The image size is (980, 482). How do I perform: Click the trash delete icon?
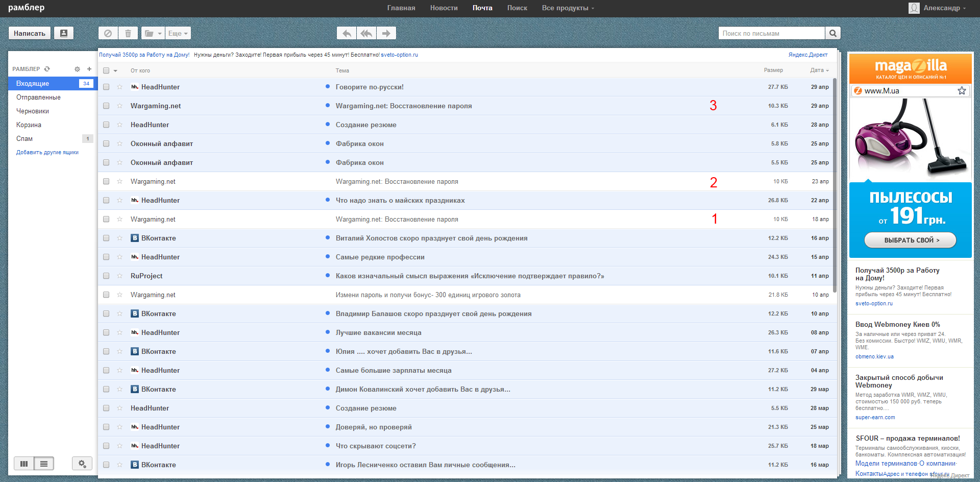coord(128,33)
